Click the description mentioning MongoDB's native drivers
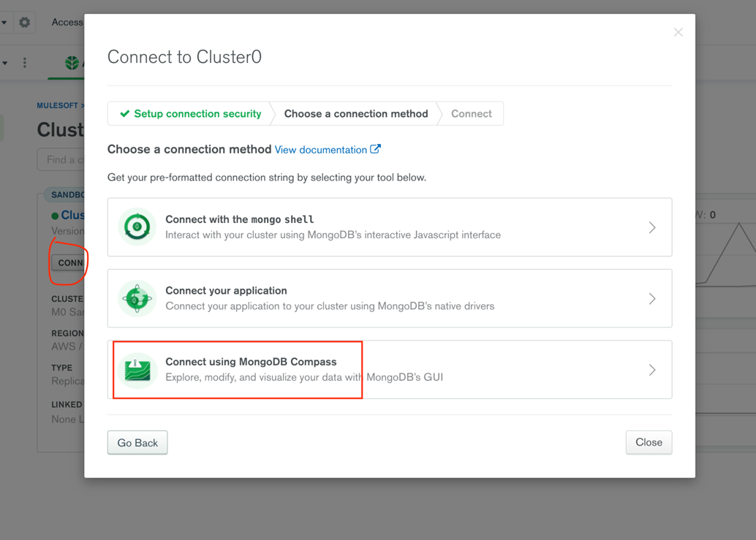The image size is (756, 540). [x=330, y=306]
